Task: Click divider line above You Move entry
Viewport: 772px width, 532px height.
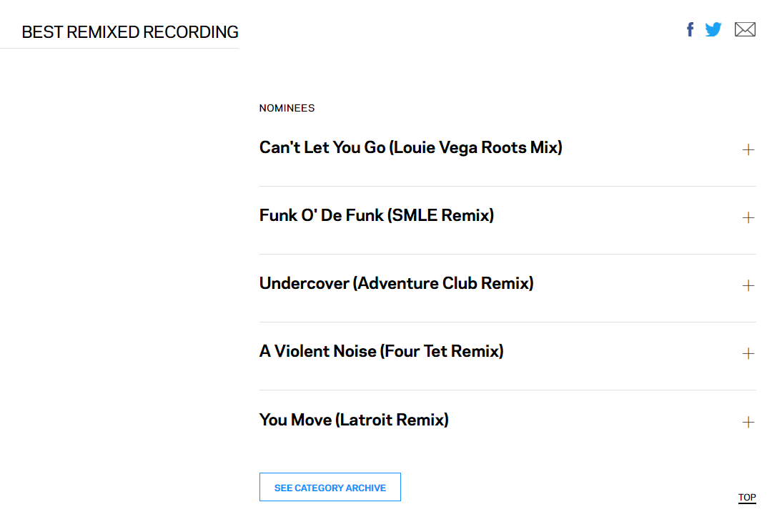Action: point(508,390)
